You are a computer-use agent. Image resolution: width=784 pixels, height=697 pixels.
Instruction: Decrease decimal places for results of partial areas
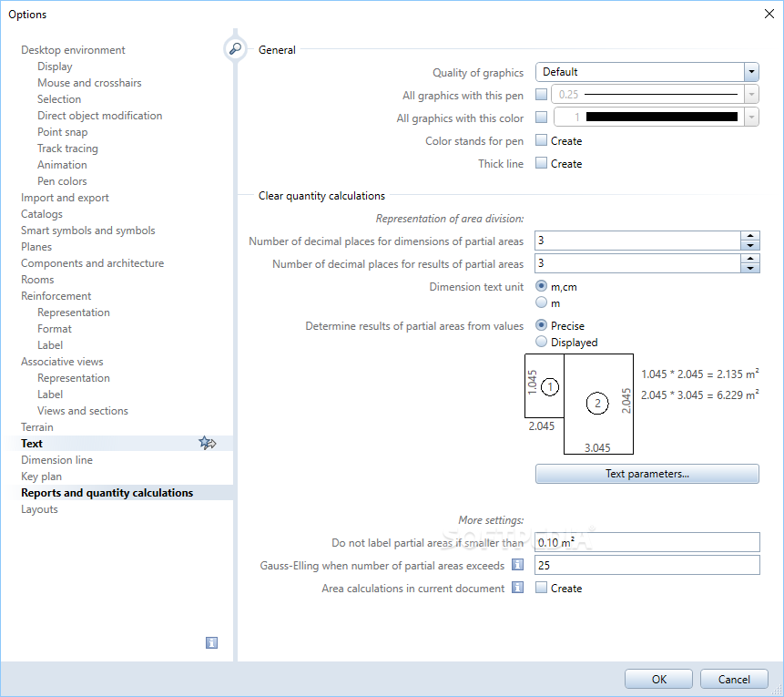tap(750, 268)
